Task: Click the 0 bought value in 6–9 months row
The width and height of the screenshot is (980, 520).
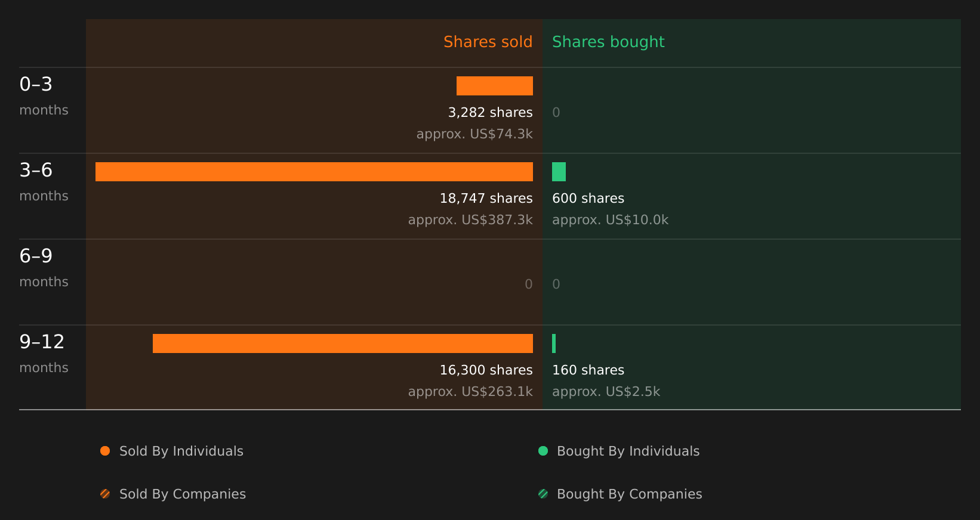Action: pos(556,284)
